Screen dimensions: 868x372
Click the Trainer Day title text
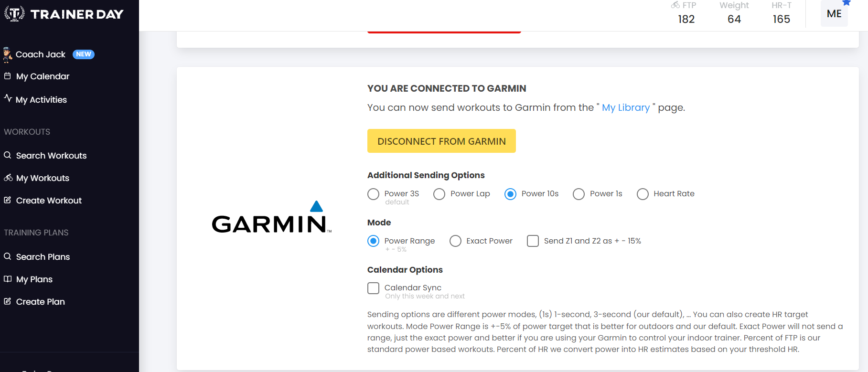coord(77,14)
